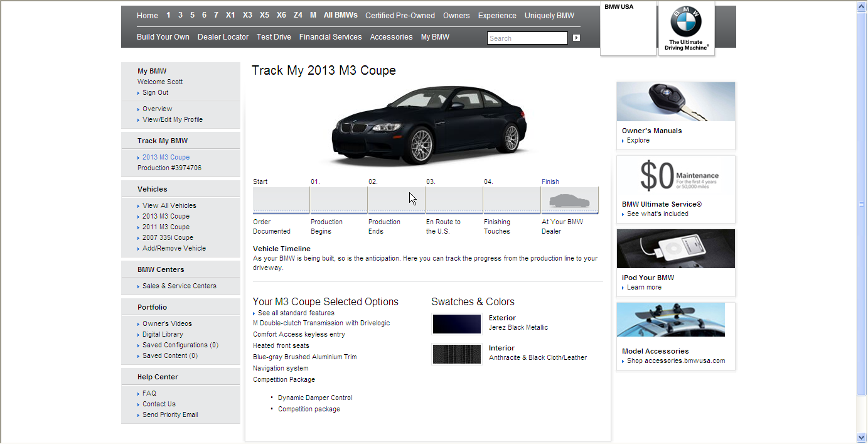Screen dimensions: 868x444
Task: Click the iPod Your BMW image
Action: [x=676, y=249]
